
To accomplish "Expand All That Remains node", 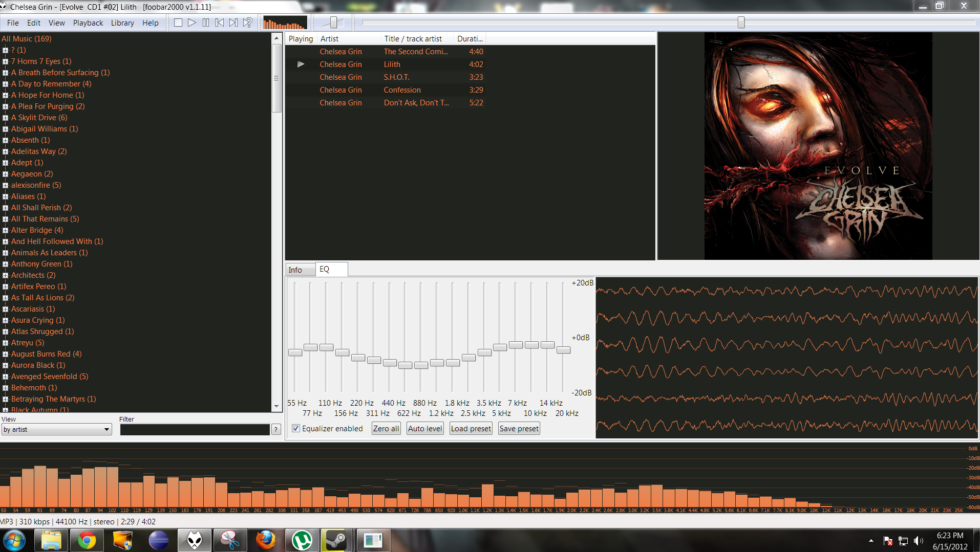I will [x=5, y=219].
